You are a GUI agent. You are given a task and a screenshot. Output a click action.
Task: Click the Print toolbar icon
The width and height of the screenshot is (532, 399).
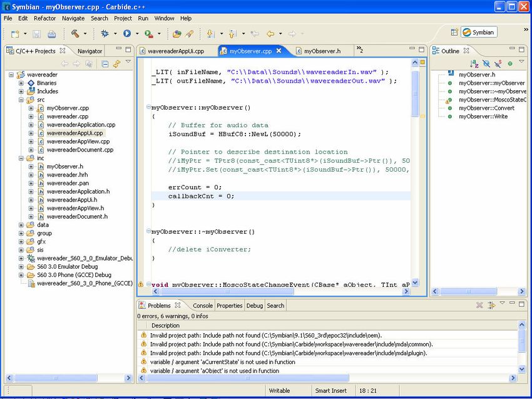point(51,34)
